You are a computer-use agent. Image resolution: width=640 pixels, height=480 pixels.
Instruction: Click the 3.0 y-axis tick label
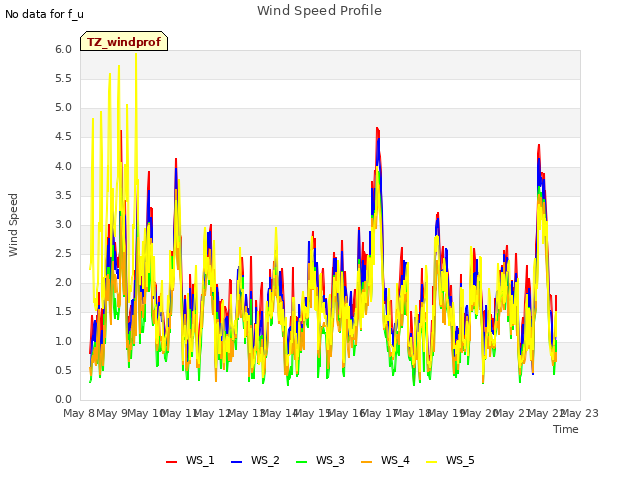63,224
